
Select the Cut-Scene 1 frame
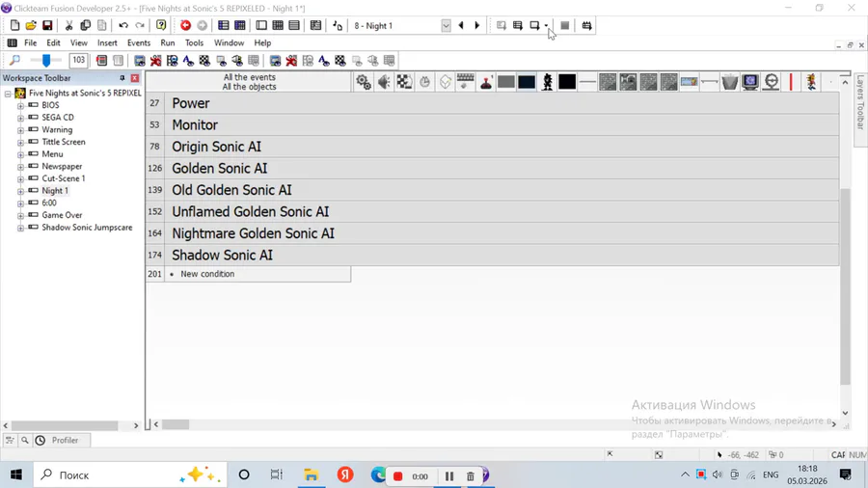[63, 178]
